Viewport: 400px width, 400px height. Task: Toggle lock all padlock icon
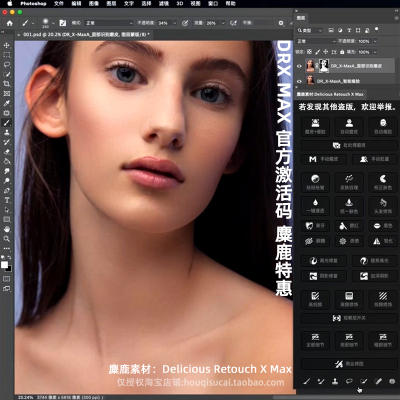[x=342, y=52]
